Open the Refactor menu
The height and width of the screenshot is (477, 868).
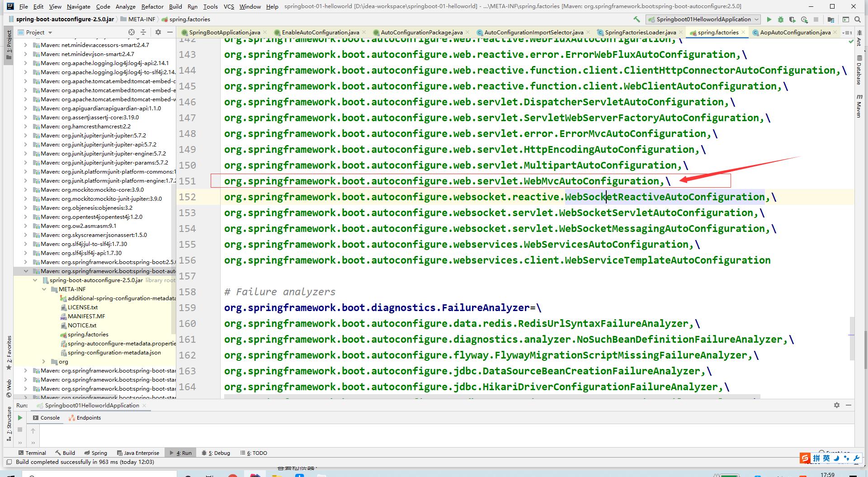tap(152, 6)
